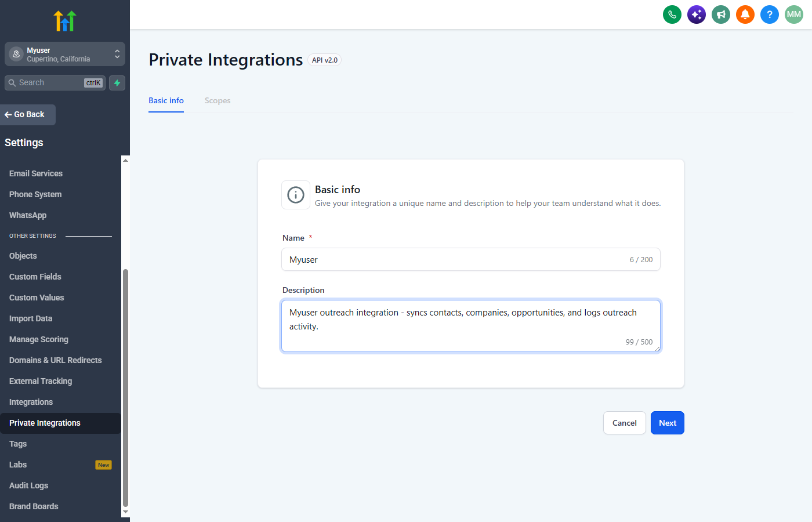Open Custom Values settings
This screenshot has width=812, height=522.
(x=37, y=298)
